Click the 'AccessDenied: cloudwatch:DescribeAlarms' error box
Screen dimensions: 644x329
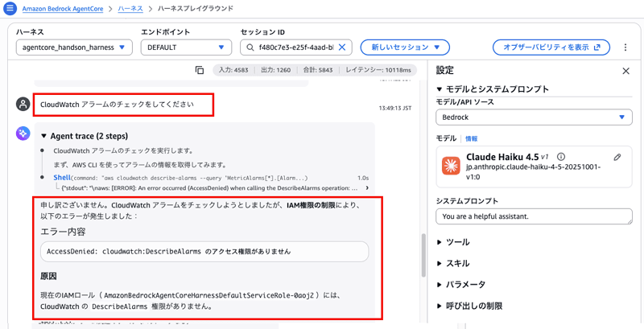[204, 252]
